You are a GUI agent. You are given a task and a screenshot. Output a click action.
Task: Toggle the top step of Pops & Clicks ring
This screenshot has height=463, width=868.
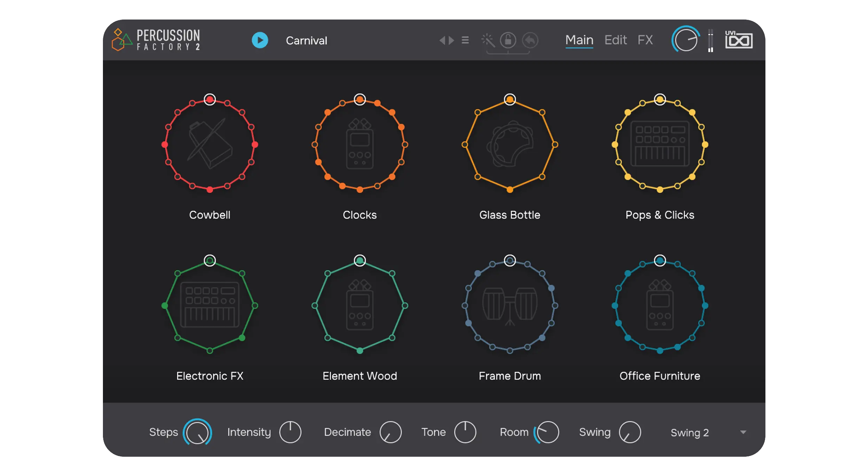pyautogui.click(x=660, y=99)
